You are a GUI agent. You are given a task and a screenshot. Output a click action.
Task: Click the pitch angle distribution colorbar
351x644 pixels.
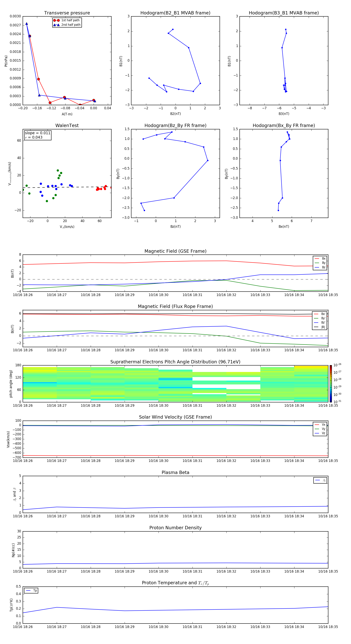(331, 383)
